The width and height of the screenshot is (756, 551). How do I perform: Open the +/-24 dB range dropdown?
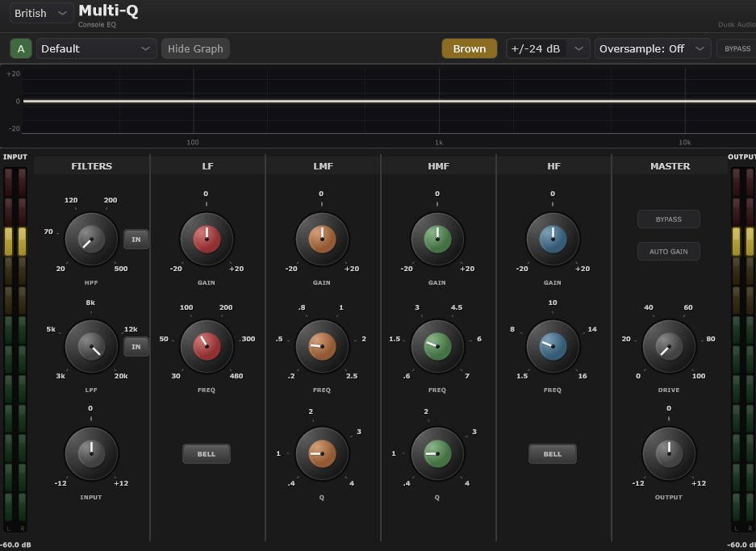click(x=548, y=48)
